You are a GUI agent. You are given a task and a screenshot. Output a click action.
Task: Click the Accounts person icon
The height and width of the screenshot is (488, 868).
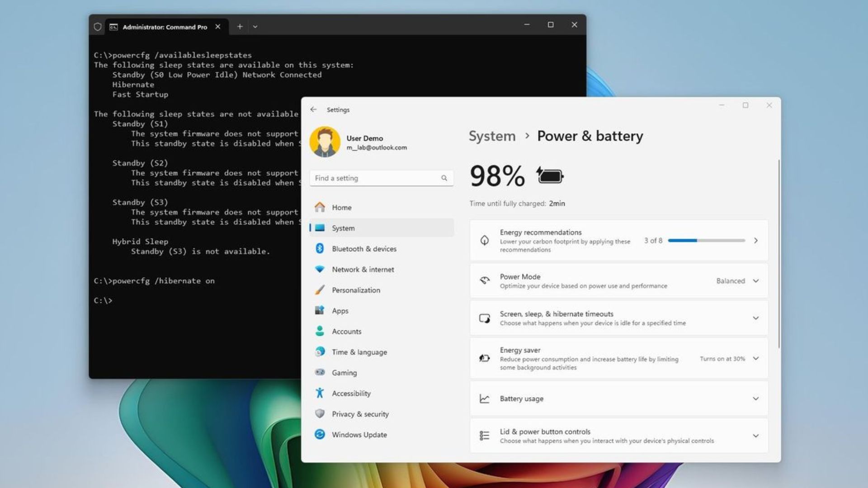pos(320,331)
